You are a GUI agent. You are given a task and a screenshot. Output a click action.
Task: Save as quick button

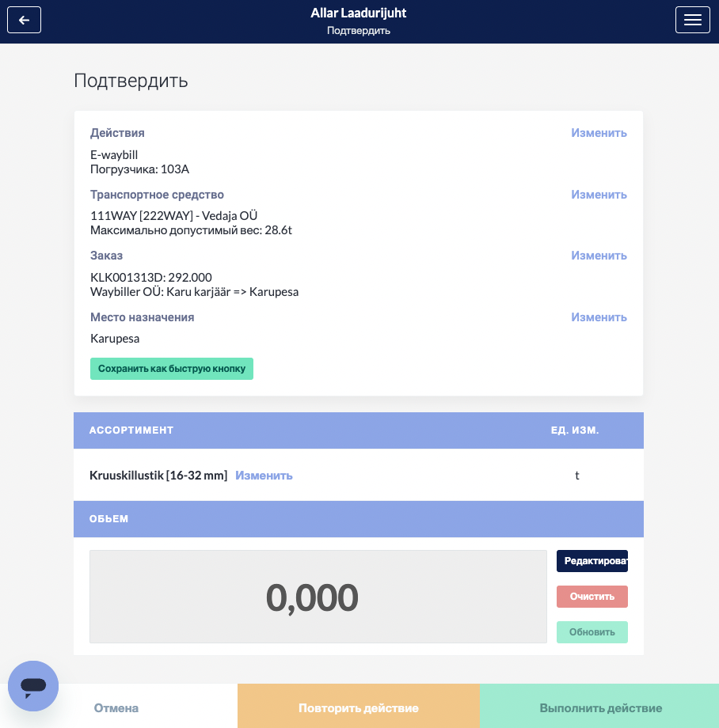click(x=172, y=369)
